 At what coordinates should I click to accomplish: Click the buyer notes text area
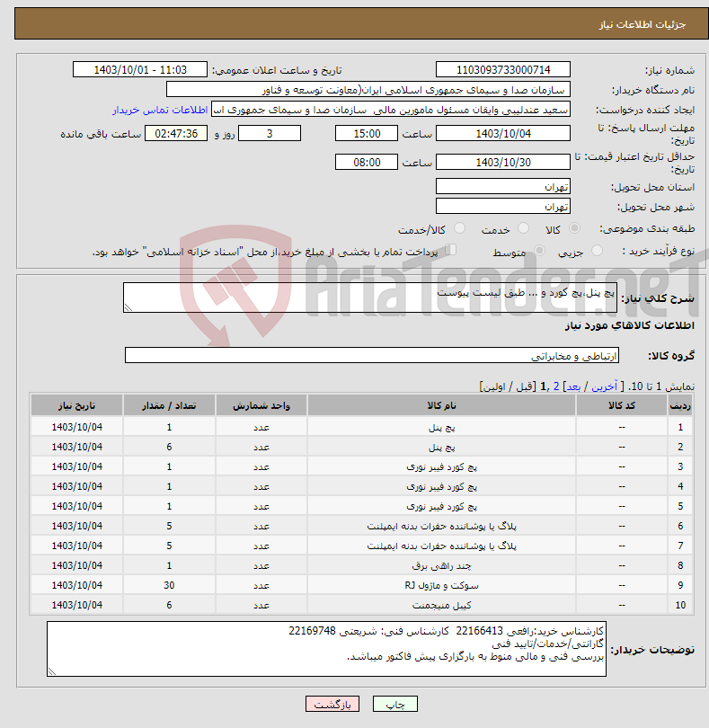click(326, 649)
